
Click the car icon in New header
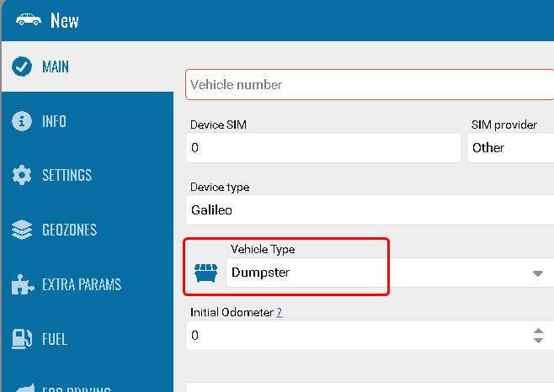29,20
